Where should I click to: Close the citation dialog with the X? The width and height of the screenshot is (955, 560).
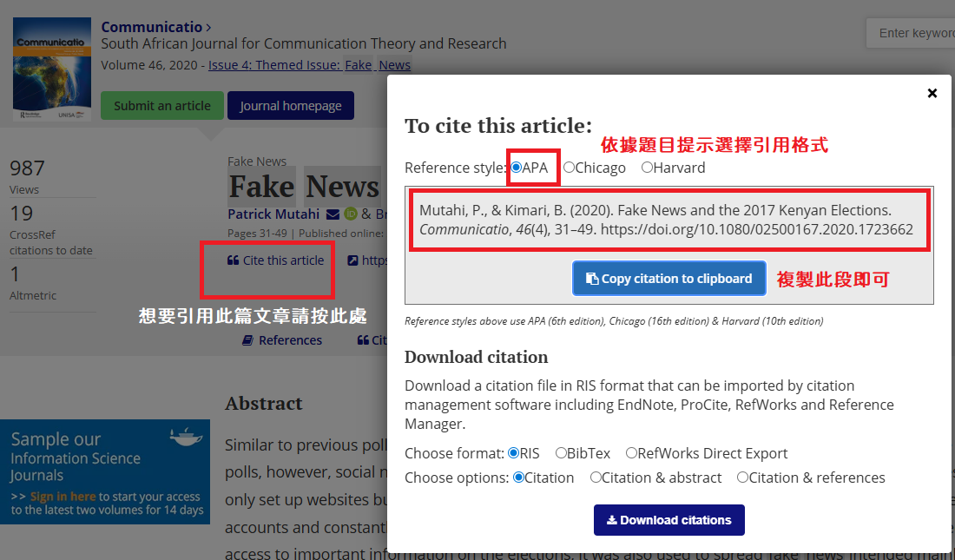point(932,93)
